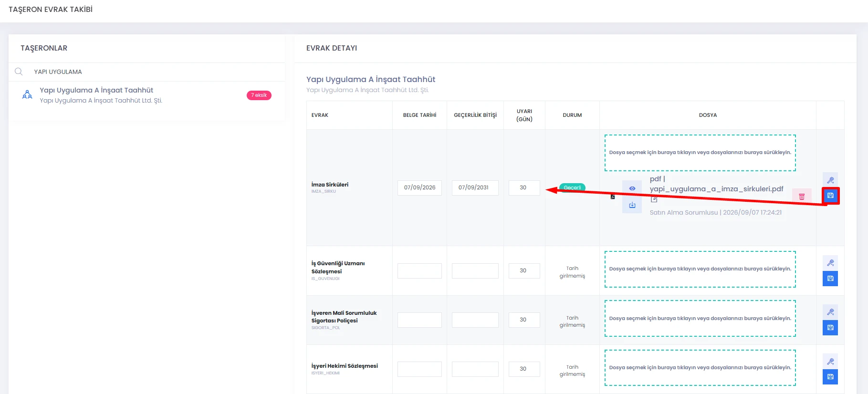
Task: Edit İmza Sirküleri belge tarihi 07/09/2026
Action: (x=419, y=187)
